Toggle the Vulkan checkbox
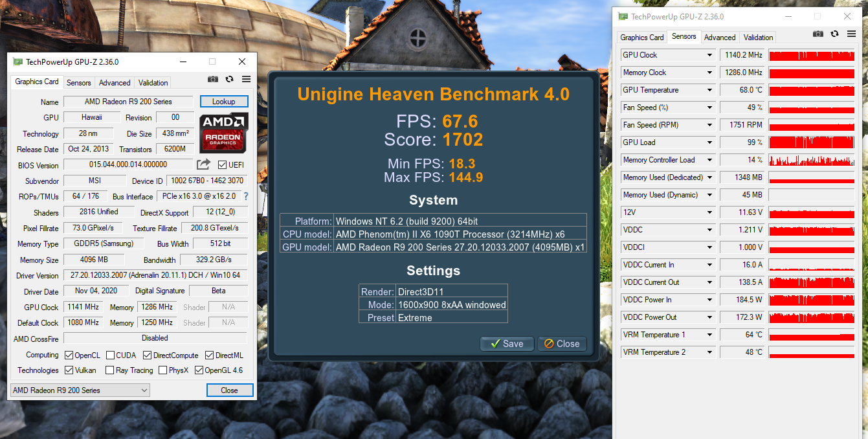The height and width of the screenshot is (439, 868). click(x=69, y=370)
